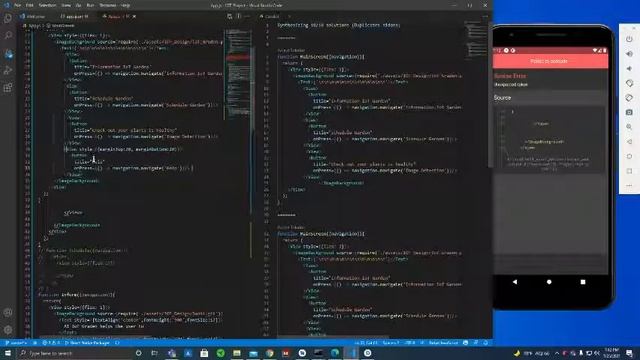Viewport: 640px width, 360px height.
Task: Open Task View from the taskbar
Action: pyautogui.click(x=155, y=353)
